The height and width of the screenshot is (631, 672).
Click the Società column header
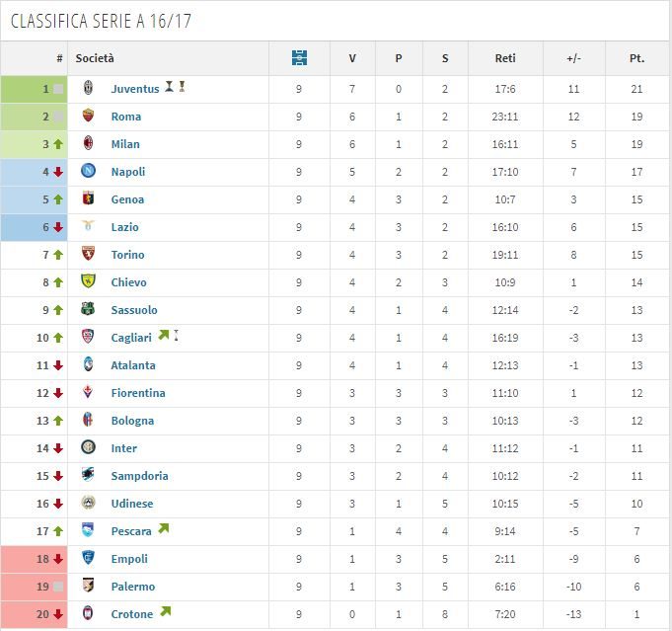coord(95,58)
